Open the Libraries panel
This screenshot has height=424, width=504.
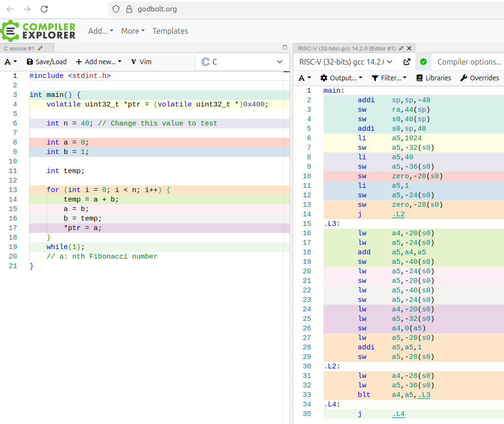(434, 78)
